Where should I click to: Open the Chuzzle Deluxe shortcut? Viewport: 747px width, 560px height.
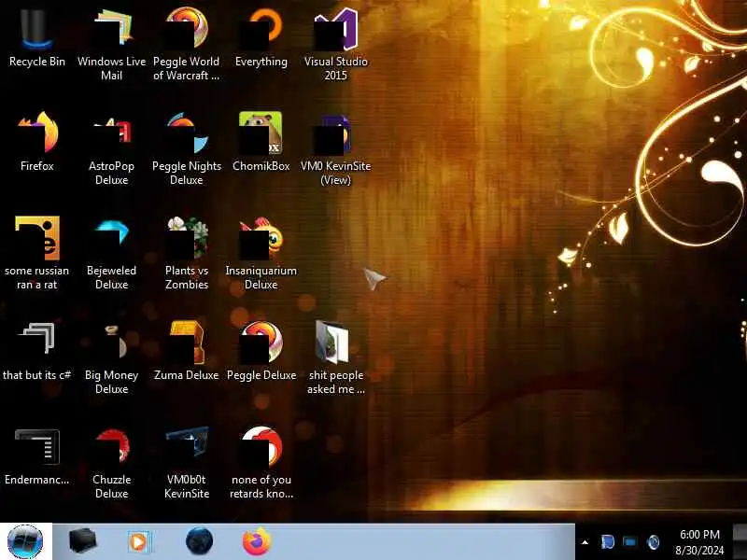coord(111,464)
